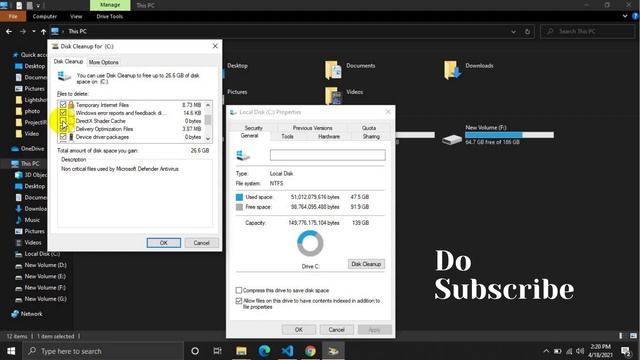Click taskbar search box
The image size is (640, 360).
pos(103,351)
